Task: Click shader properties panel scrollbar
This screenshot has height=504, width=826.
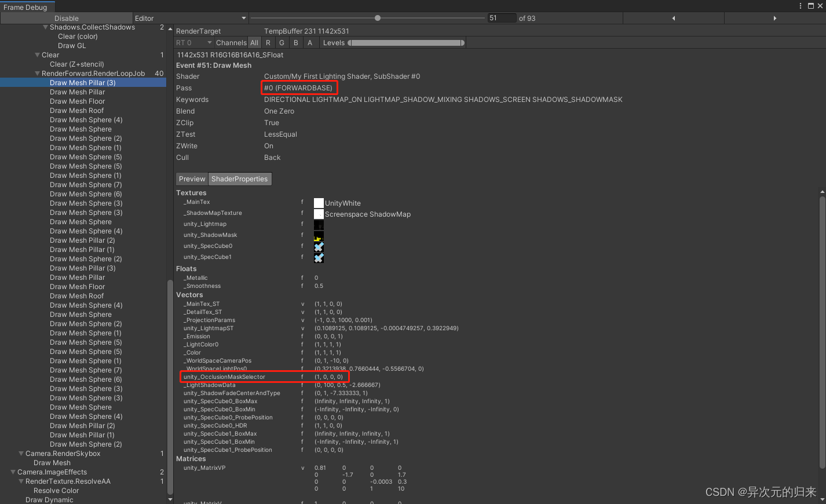Action: click(x=822, y=332)
